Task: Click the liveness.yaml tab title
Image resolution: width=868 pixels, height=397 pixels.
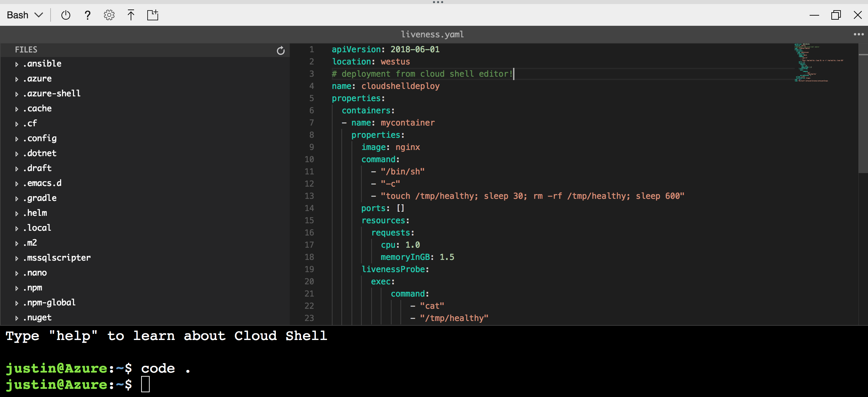Action: coord(433,34)
